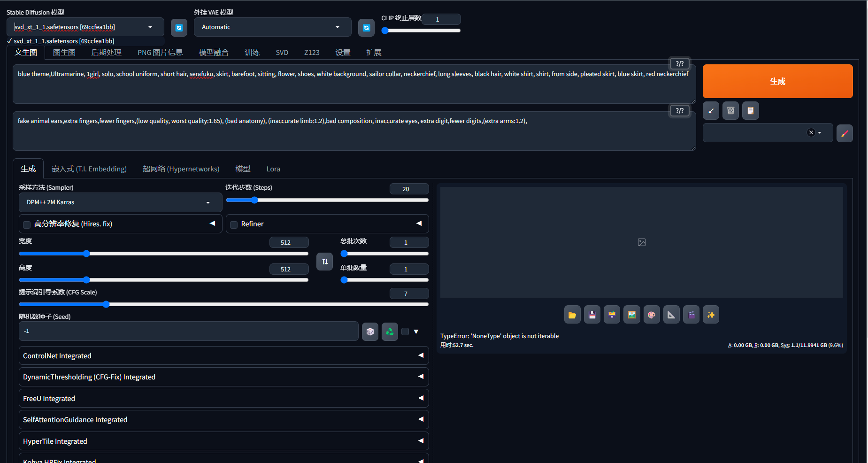
Task: Enable the Refiner checkbox
Action: pos(234,224)
